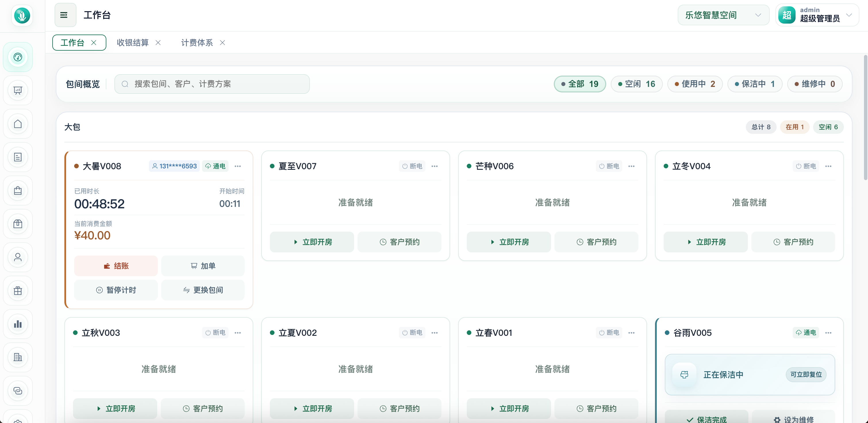Screen dimensions: 868x423
Task: Open the shopping bag sidebar icon
Action: pyautogui.click(x=18, y=190)
